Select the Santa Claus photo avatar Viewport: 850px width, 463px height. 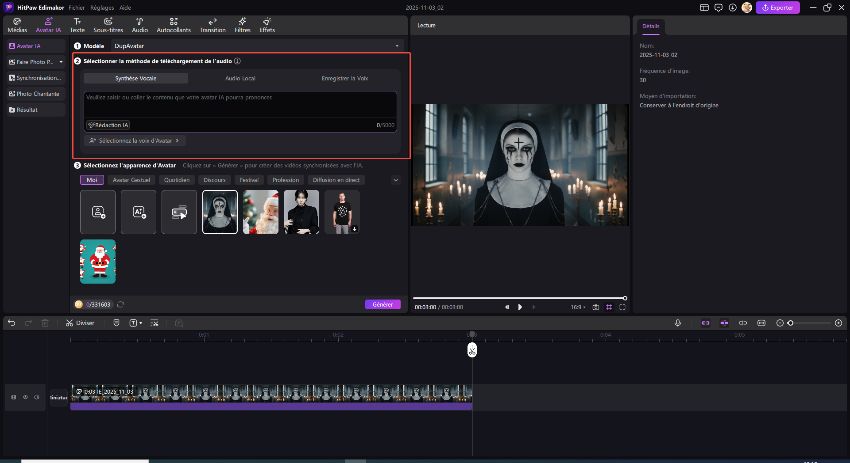(260, 211)
